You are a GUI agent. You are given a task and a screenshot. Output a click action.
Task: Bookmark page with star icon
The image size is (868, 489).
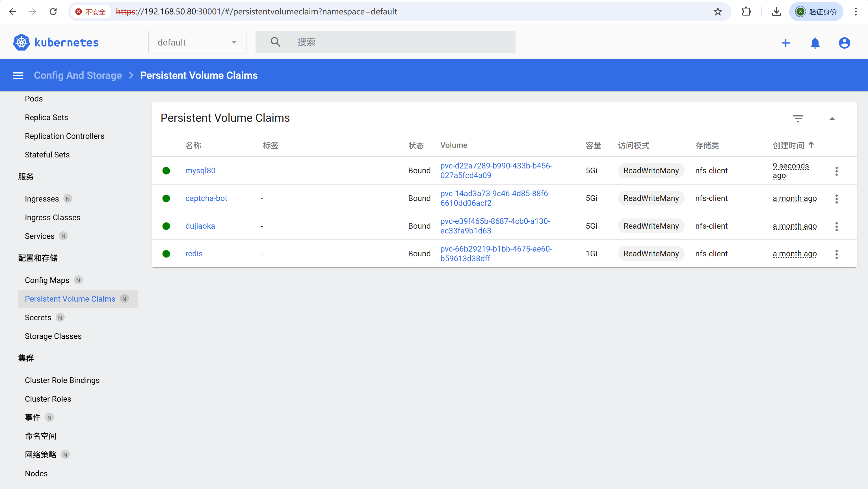(x=718, y=12)
